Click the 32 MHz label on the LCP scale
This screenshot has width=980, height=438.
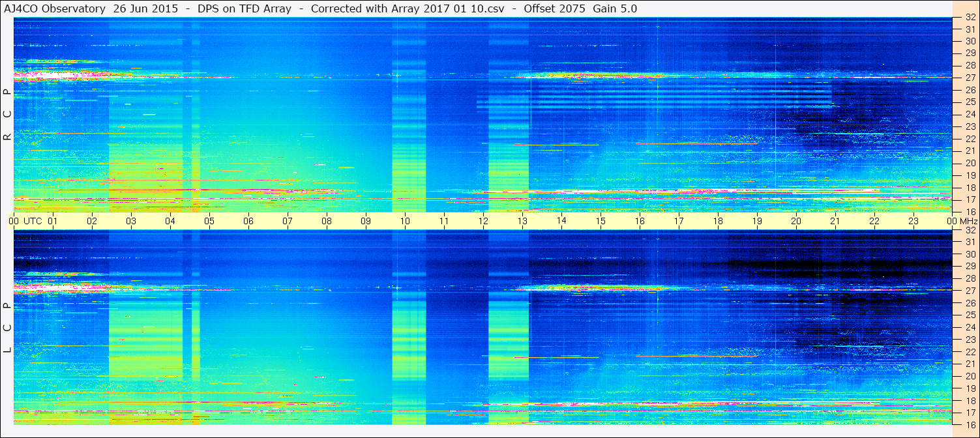click(970, 230)
